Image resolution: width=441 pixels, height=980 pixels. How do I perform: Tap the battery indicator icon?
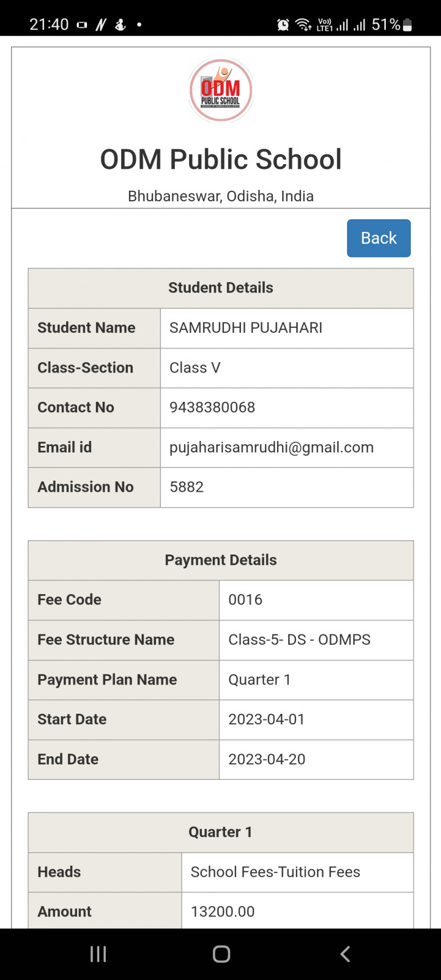(x=407, y=25)
